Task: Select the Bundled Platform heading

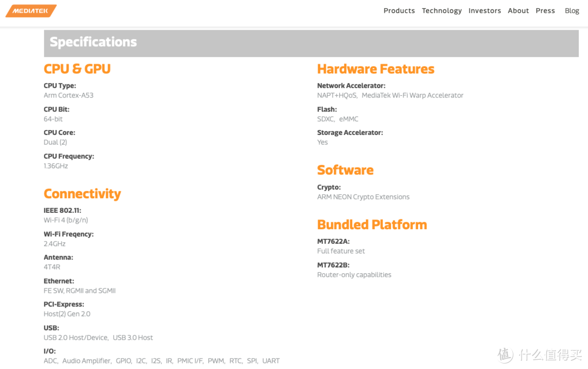Action: 372,225
